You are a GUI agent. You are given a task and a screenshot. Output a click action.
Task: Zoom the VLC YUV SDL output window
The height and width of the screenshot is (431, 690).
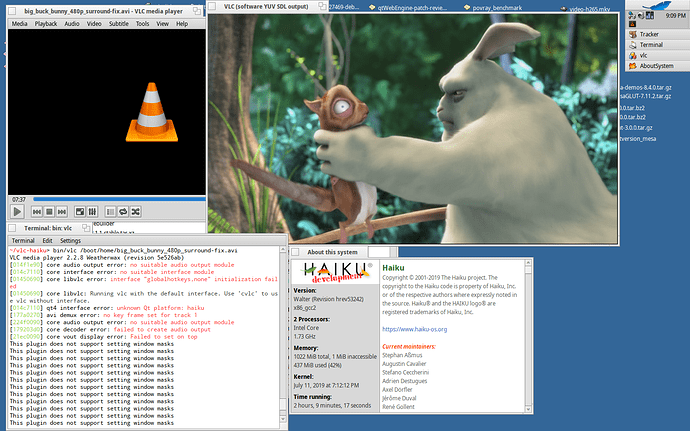pos(323,6)
